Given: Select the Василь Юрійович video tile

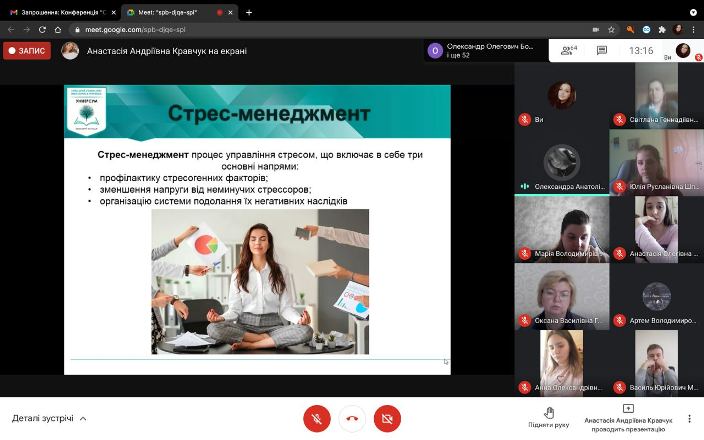Looking at the screenshot, I should 656,363.
